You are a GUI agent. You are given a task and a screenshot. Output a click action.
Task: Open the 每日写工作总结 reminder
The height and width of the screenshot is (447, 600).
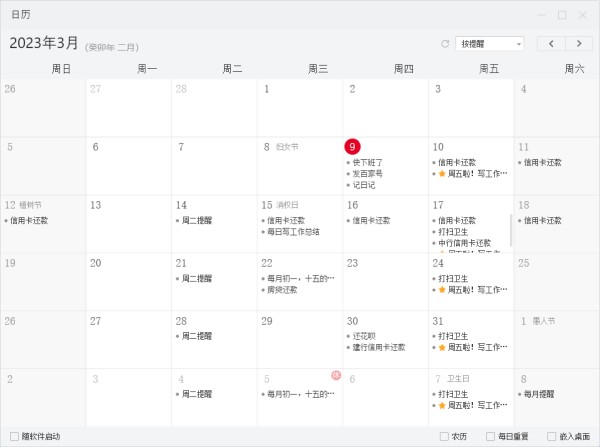click(293, 232)
